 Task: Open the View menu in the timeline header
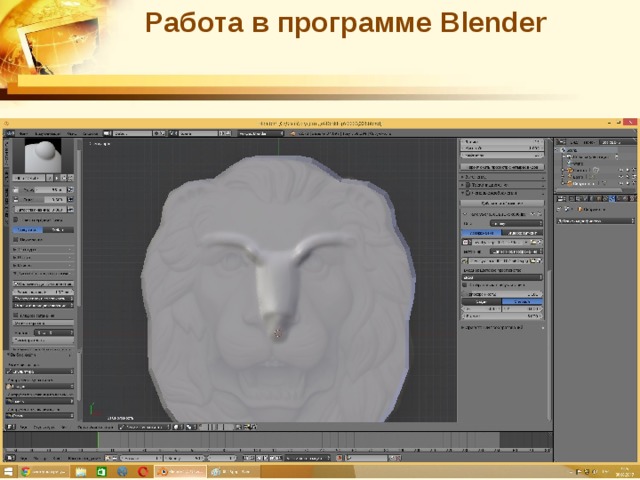(x=24, y=458)
